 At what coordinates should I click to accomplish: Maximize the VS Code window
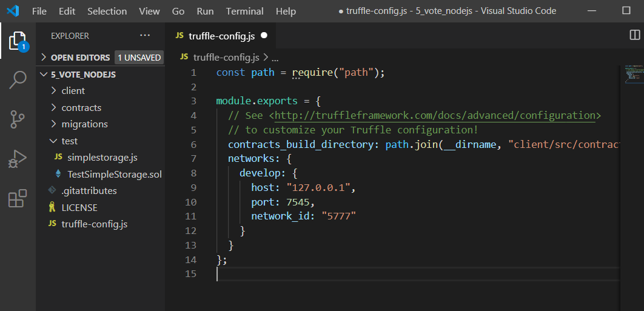pos(626,11)
